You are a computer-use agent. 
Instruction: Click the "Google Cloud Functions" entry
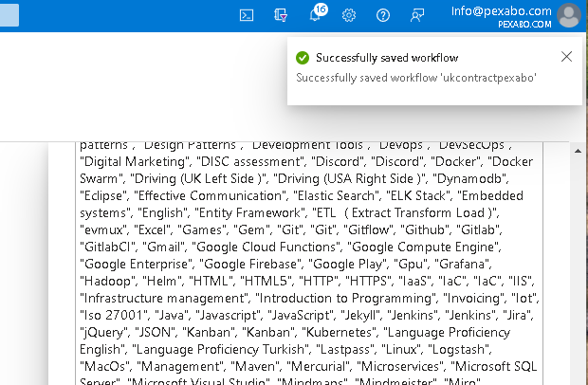[x=266, y=247]
